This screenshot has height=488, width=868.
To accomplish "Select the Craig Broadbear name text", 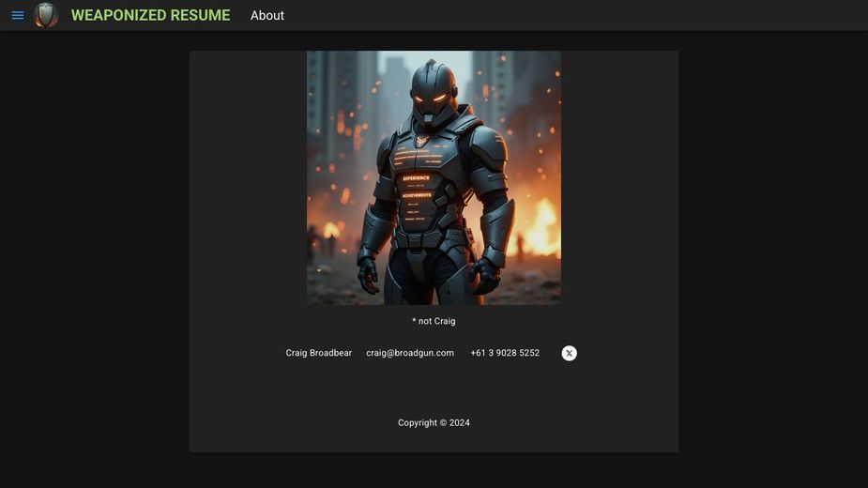I will (319, 353).
